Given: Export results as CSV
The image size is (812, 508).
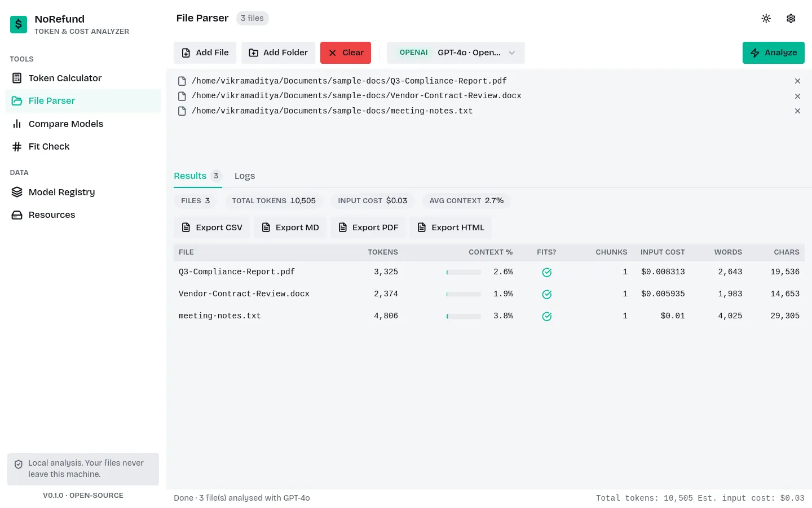Looking at the screenshot, I should tap(211, 227).
